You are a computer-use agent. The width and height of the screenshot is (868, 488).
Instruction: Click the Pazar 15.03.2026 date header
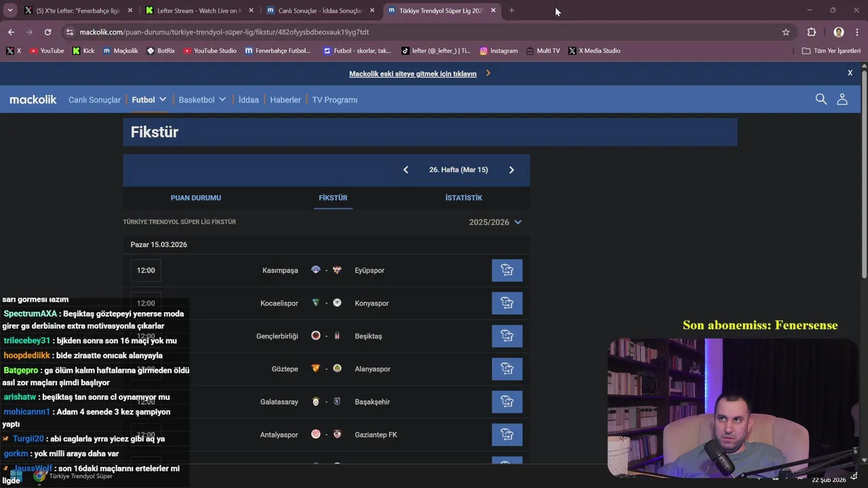point(159,245)
